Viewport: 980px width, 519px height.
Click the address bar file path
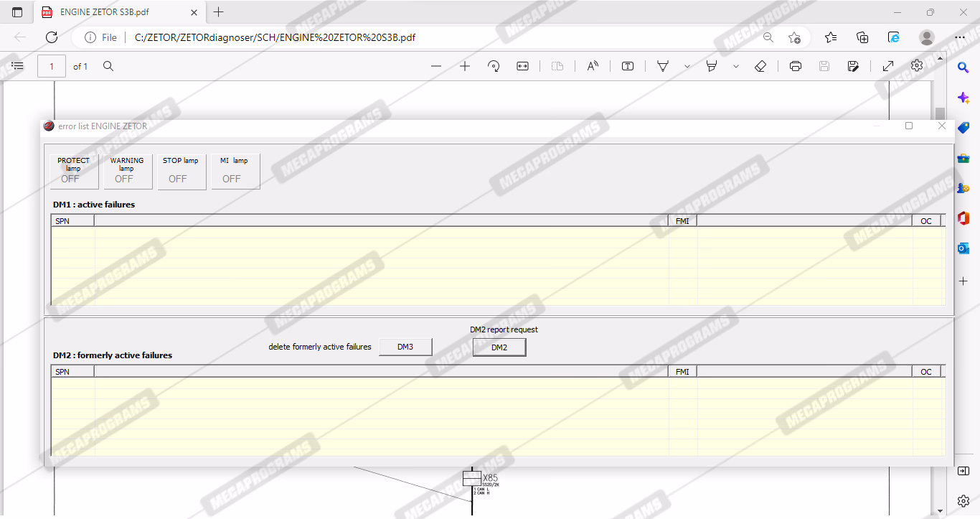click(275, 37)
